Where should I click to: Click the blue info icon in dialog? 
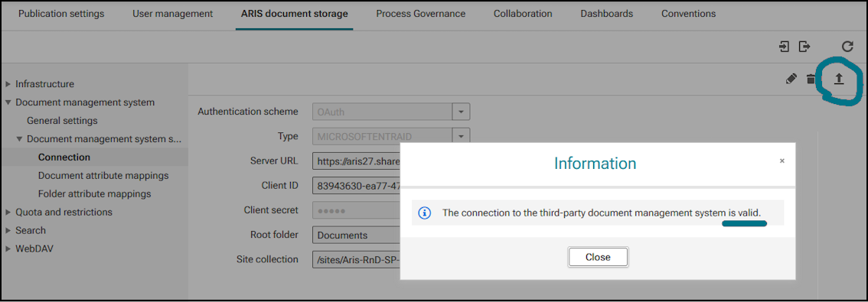click(x=425, y=213)
